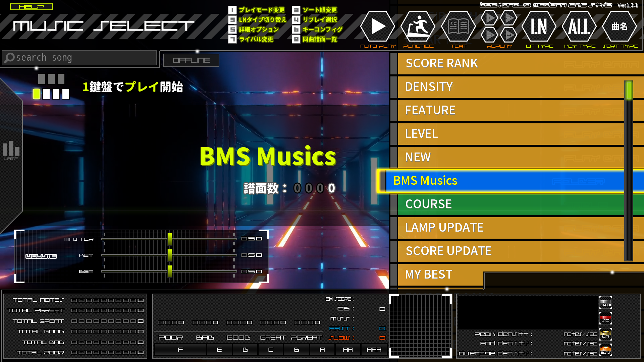
Task: Change Key Type via ALL hexagon
Action: point(579,26)
